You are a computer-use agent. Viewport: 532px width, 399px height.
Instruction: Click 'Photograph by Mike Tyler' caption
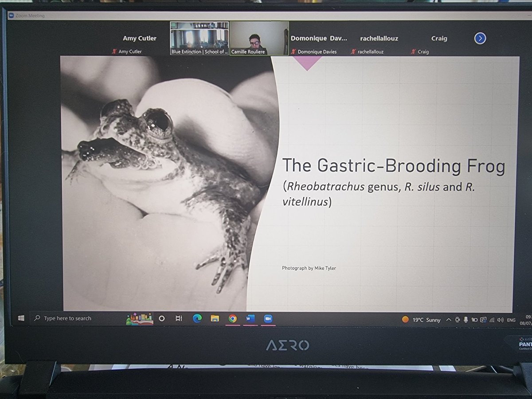point(309,268)
